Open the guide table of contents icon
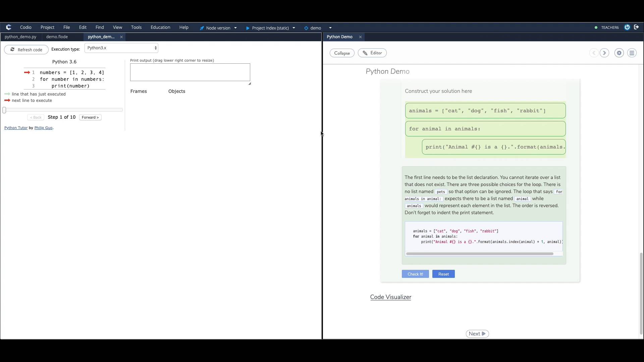The width and height of the screenshot is (644, 362). tap(632, 53)
